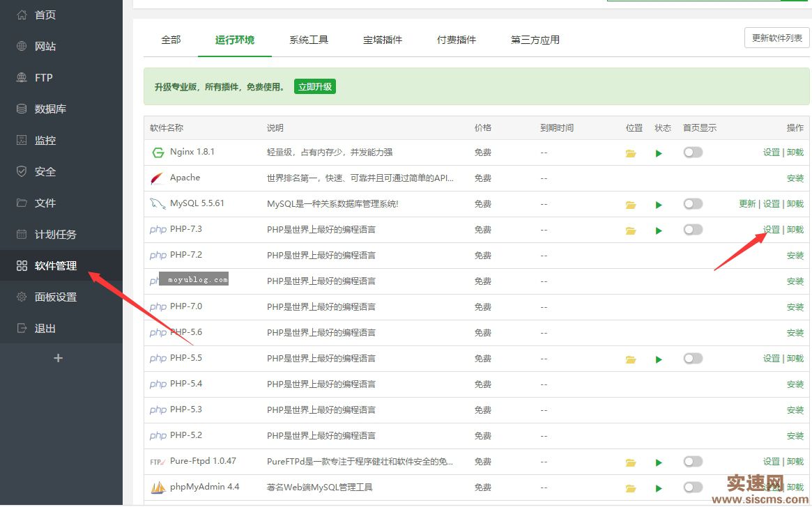Click 设置 for Nginx
Viewport: 812px width, 507px height.
(x=771, y=152)
